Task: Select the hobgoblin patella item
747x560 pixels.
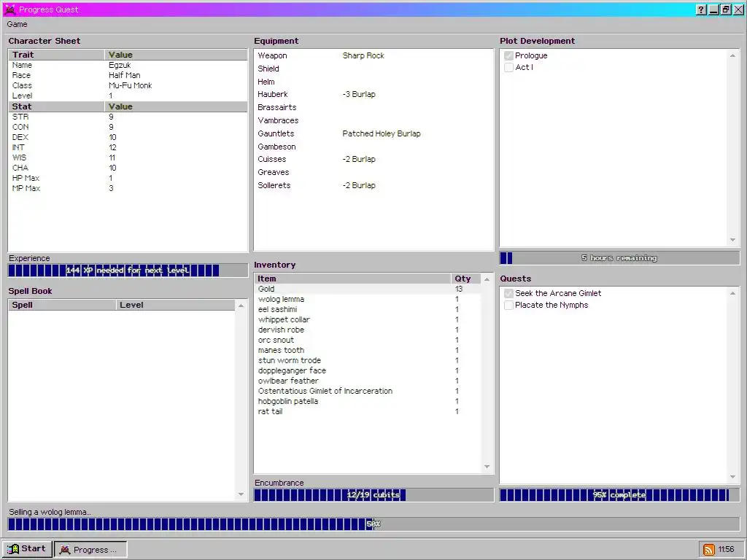Action: coord(368,402)
